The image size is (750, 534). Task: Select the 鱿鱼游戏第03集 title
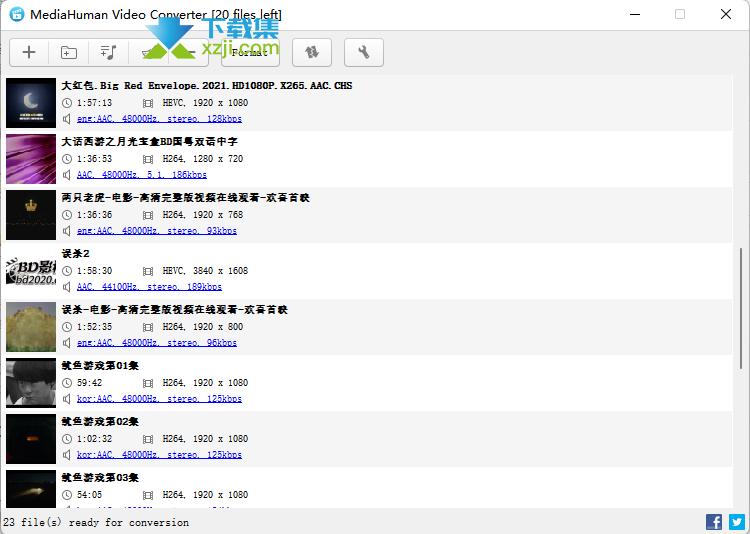(x=100, y=478)
